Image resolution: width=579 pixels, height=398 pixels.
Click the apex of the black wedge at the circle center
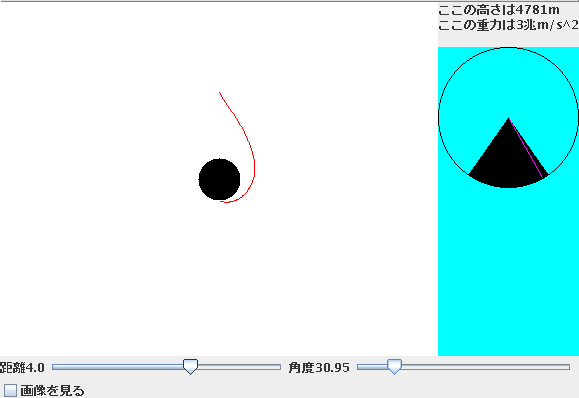click(x=508, y=118)
